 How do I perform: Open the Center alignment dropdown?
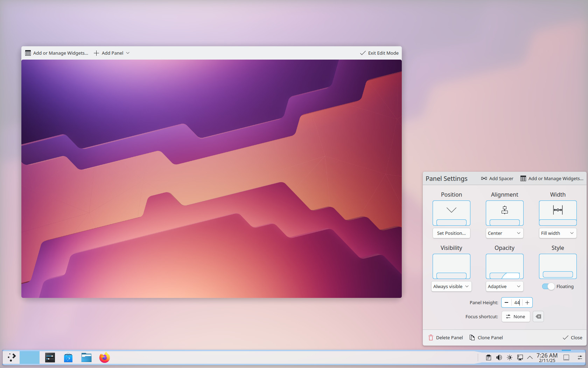pyautogui.click(x=505, y=233)
